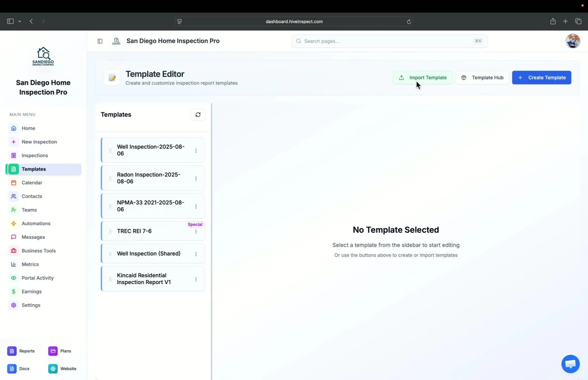
Task: Click the Automations lightning icon
Action: pos(13,223)
